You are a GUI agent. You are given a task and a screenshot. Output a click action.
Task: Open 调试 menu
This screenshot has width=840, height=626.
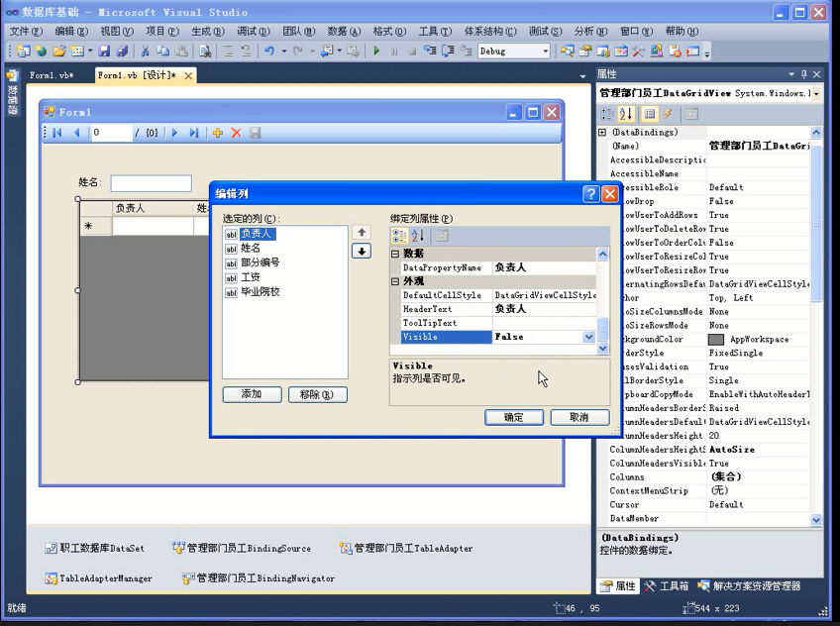(x=254, y=32)
